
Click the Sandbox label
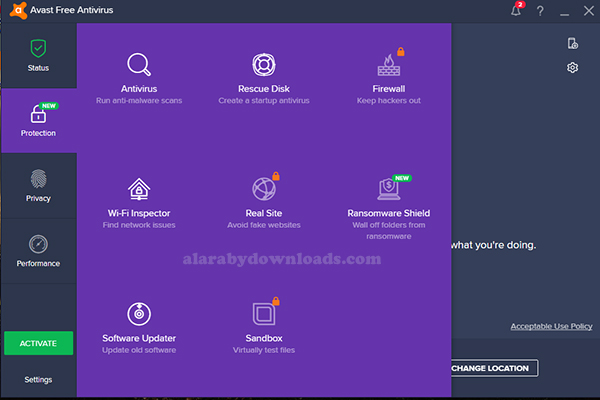pyautogui.click(x=264, y=338)
